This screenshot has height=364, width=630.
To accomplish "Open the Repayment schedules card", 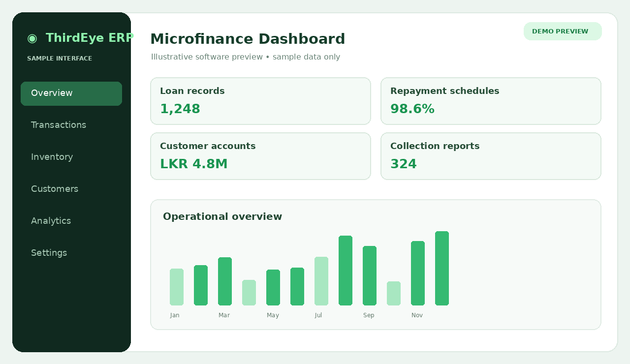I will tap(491, 101).
